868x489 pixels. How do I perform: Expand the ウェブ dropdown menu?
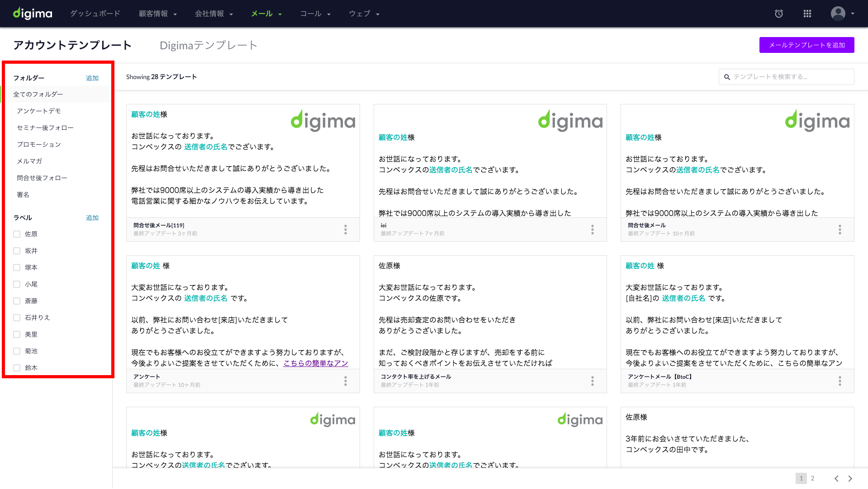(x=364, y=14)
